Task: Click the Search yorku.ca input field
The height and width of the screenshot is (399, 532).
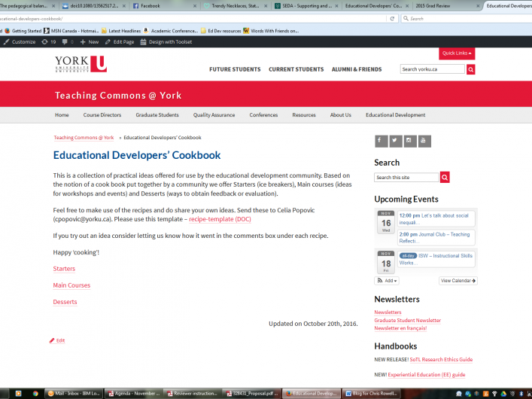Action: [x=432, y=69]
